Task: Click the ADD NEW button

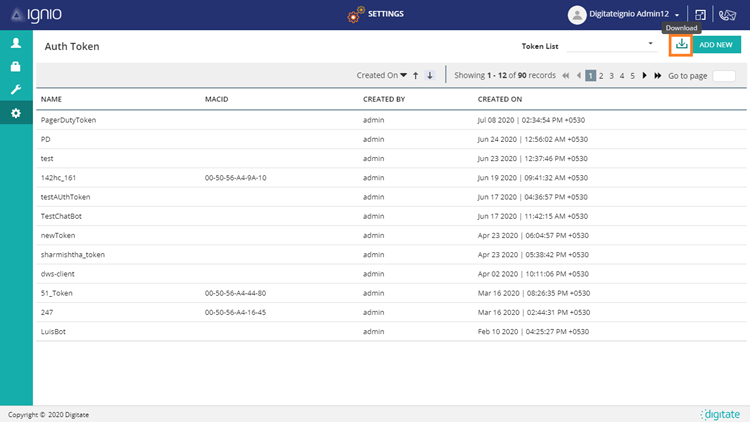Action: click(716, 45)
